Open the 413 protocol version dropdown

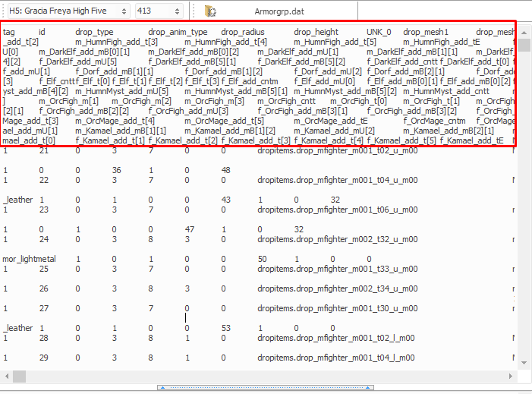[x=159, y=11]
